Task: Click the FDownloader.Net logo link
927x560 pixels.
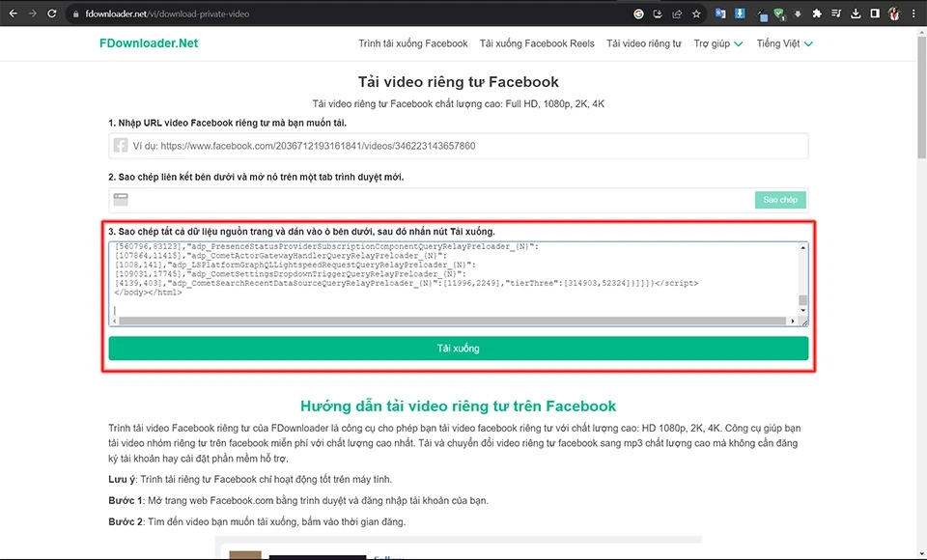Action: 148,43
